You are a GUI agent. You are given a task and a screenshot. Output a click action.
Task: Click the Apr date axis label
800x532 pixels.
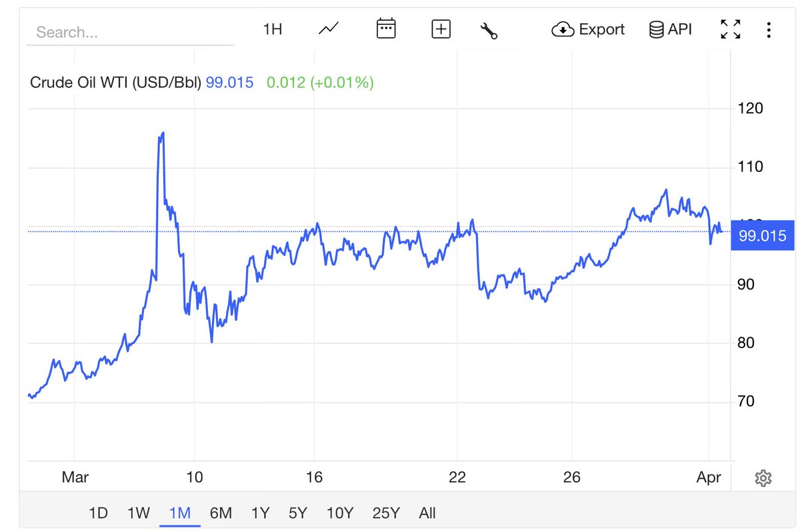(x=709, y=477)
